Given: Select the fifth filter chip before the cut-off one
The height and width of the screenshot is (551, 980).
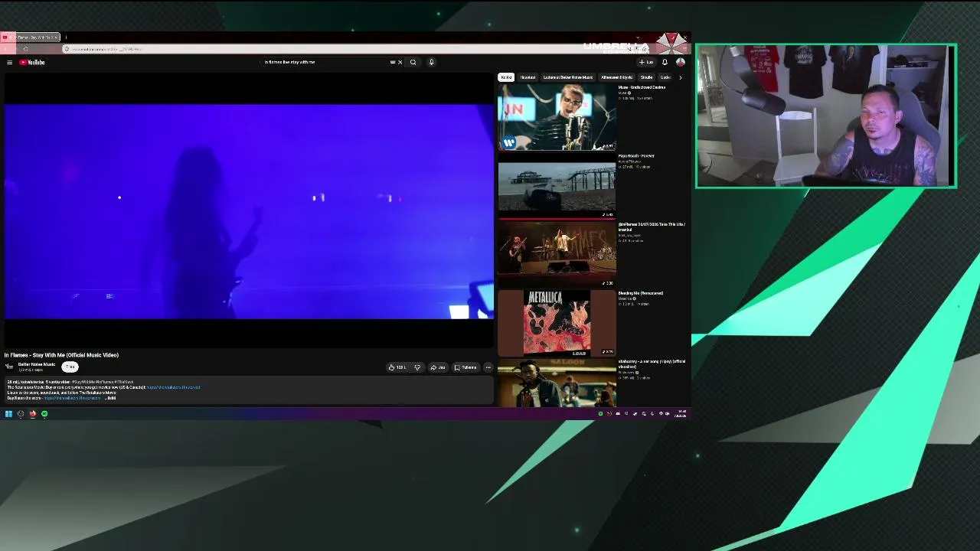Looking at the screenshot, I should tap(646, 77).
